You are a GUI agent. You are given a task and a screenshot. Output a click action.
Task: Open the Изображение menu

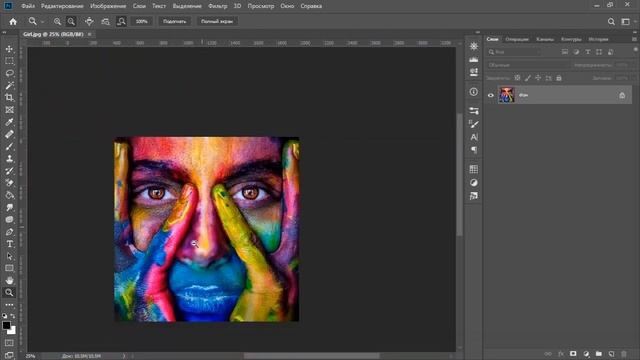(x=108, y=6)
